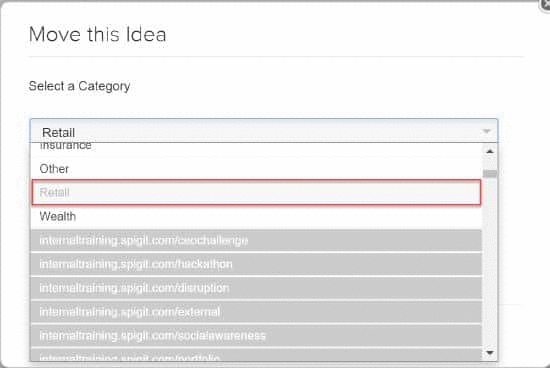
Task: Click the empty scrollbar track below thumb
Action: [490, 262]
